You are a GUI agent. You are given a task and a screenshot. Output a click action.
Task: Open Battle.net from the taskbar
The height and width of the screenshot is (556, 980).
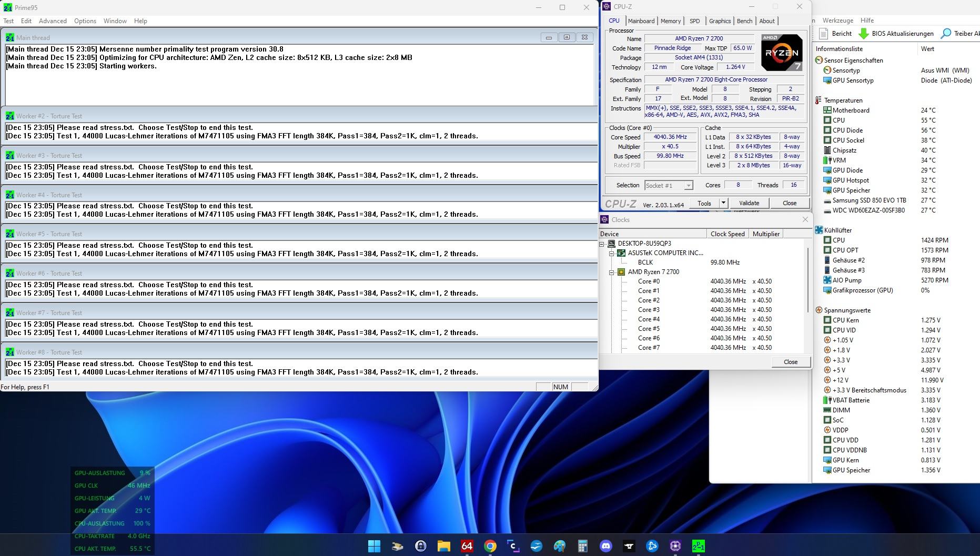652,546
